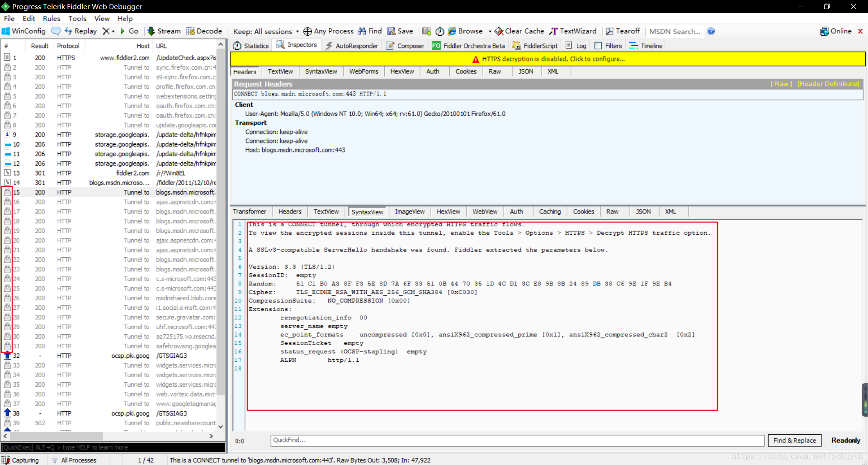Open the Keep: All sessions dropdown
This screenshot has width=868, height=465.
point(266,31)
